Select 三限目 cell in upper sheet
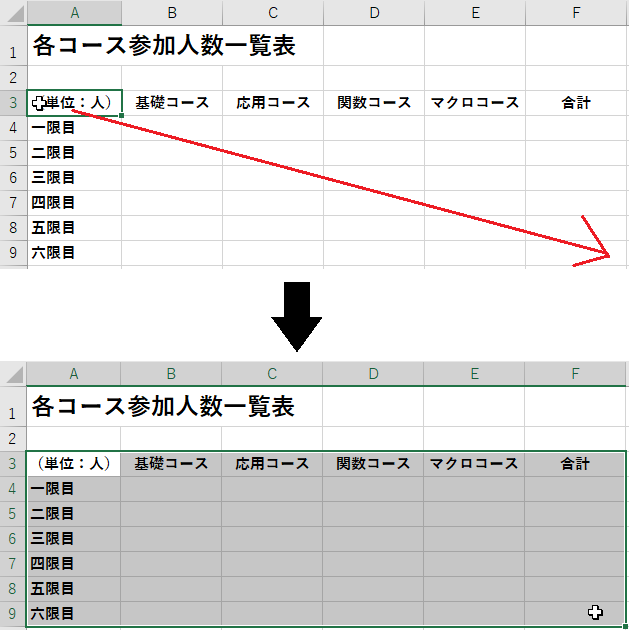629x630 pixels. pos(74,178)
